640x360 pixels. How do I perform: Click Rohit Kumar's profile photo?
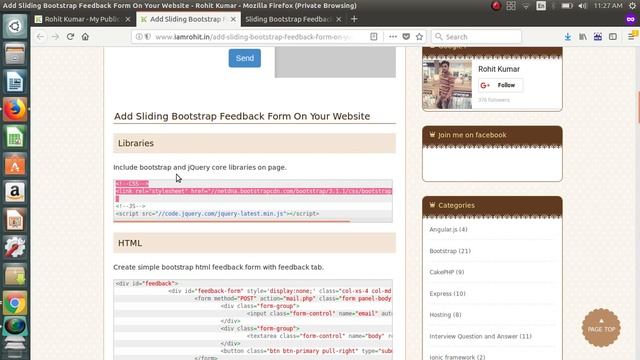pyautogui.click(x=447, y=84)
